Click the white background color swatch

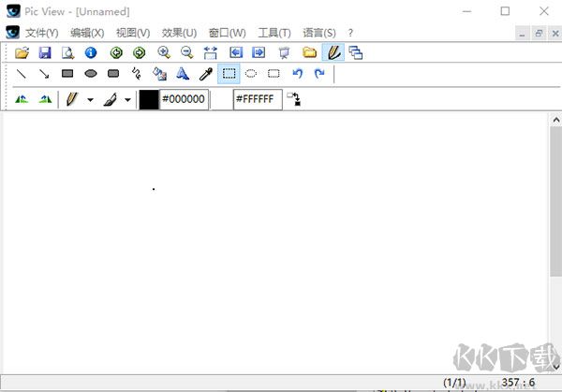click(x=222, y=99)
